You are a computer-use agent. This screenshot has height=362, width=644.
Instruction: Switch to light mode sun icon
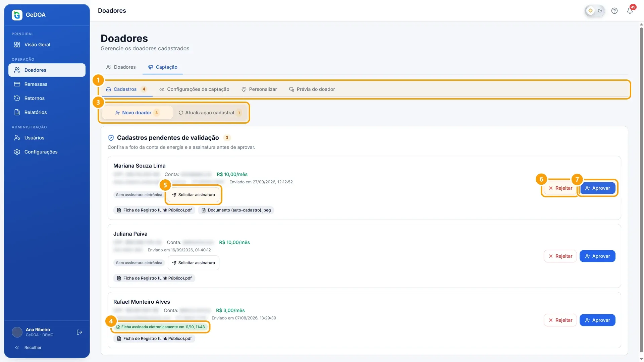coord(590,11)
